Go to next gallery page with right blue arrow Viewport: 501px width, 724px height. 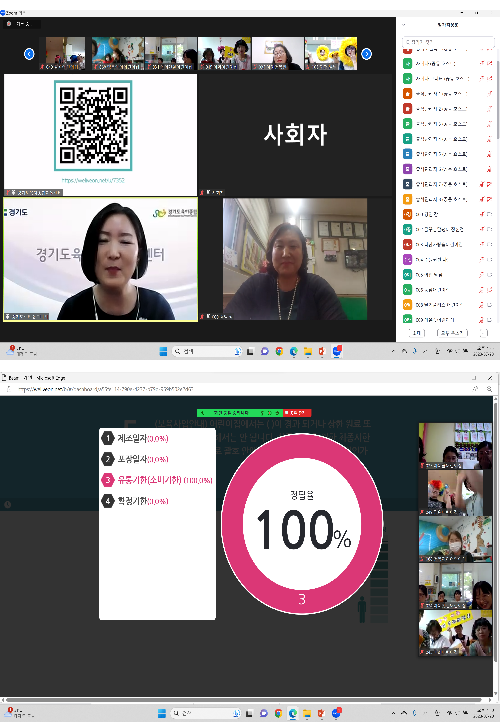click(x=367, y=54)
